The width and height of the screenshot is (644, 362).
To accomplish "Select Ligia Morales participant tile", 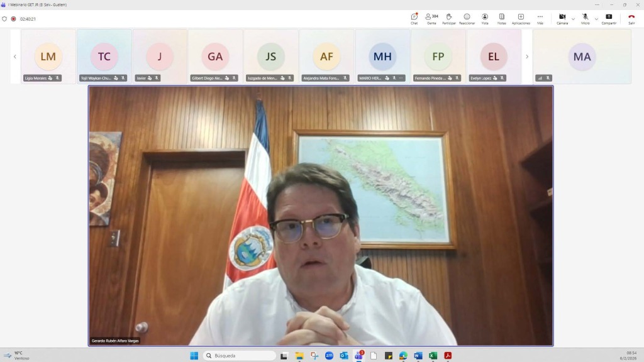I will tap(48, 57).
